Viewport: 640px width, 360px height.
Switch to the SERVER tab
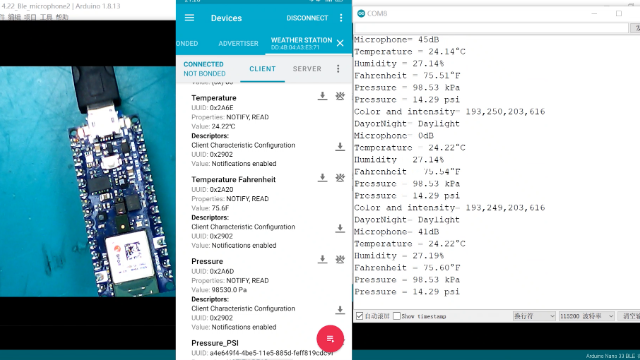[307, 69]
